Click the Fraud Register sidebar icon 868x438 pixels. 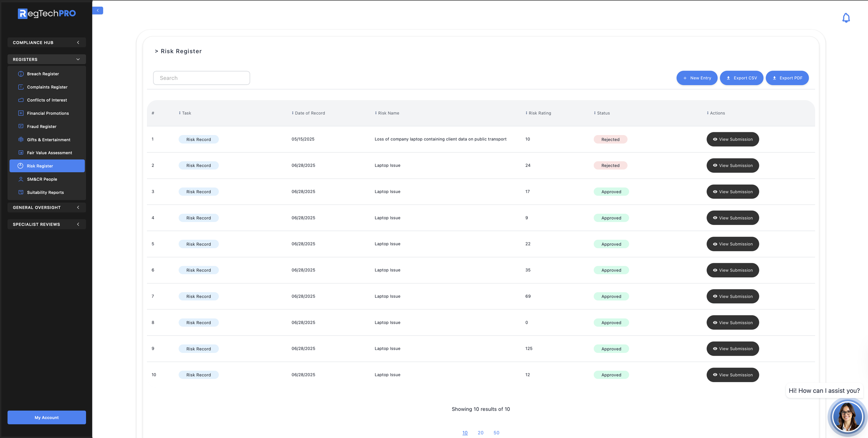point(21,126)
